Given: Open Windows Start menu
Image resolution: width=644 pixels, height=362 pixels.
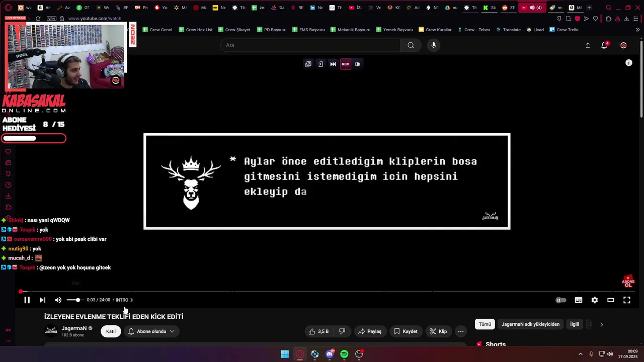Looking at the screenshot, I should (285, 354).
